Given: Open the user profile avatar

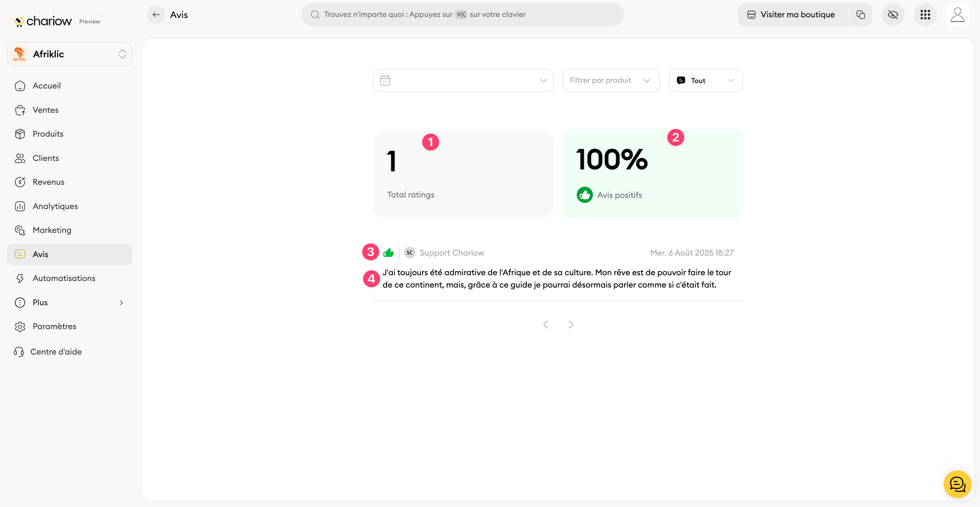Looking at the screenshot, I should 957,15.
